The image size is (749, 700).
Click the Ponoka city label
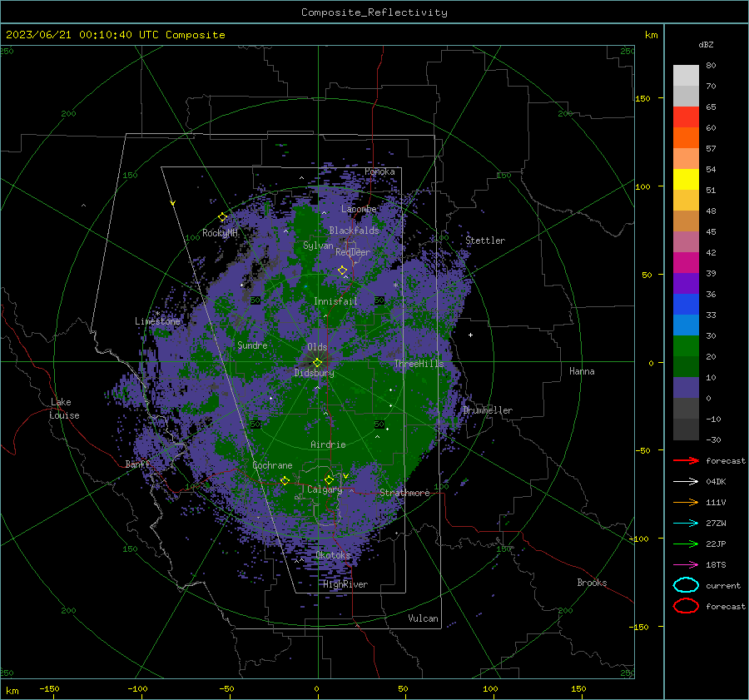click(379, 171)
